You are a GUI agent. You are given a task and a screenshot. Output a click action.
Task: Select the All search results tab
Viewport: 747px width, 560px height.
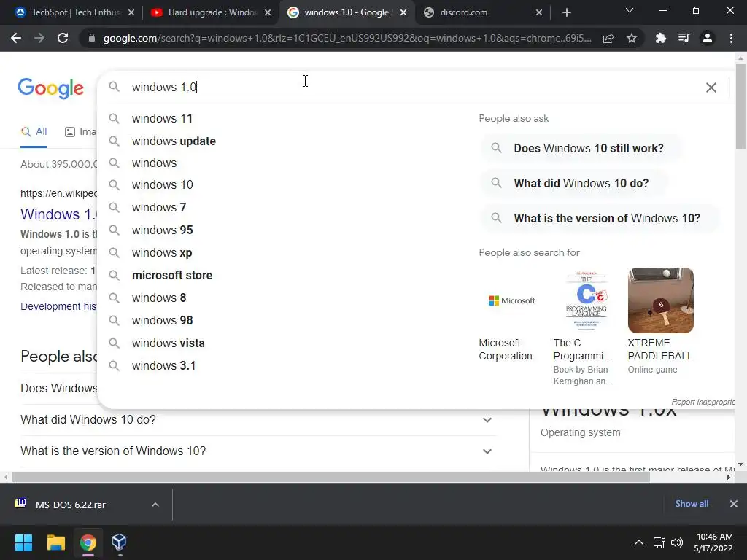click(34, 132)
